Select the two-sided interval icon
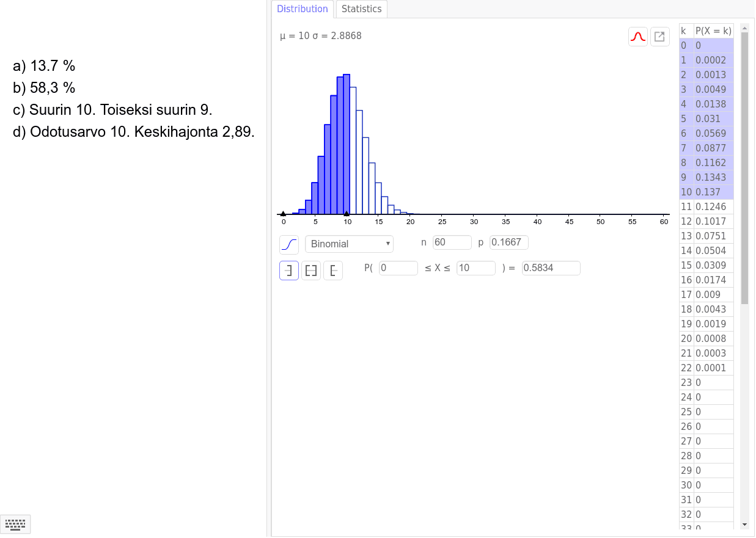The image size is (756, 538). (311, 271)
